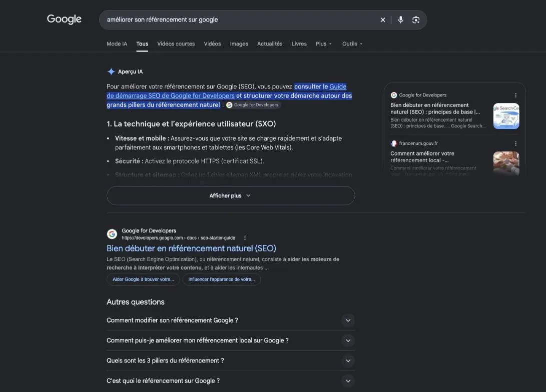Screen dimensions: 546x392
Task: Click heading '1. La technique et l'expérience utilisateur (SXO)'
Action: [191, 124]
